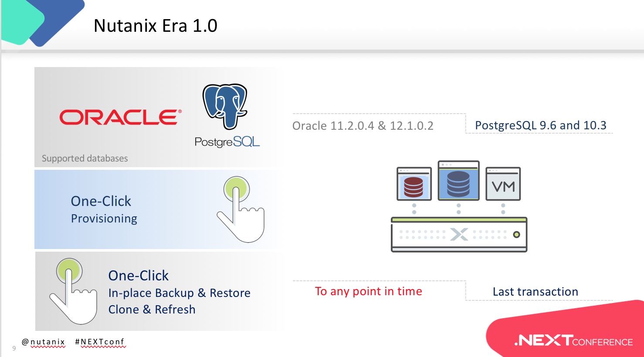Select the Supported databases caption
Screen dimensions: 644x357
pos(85,158)
